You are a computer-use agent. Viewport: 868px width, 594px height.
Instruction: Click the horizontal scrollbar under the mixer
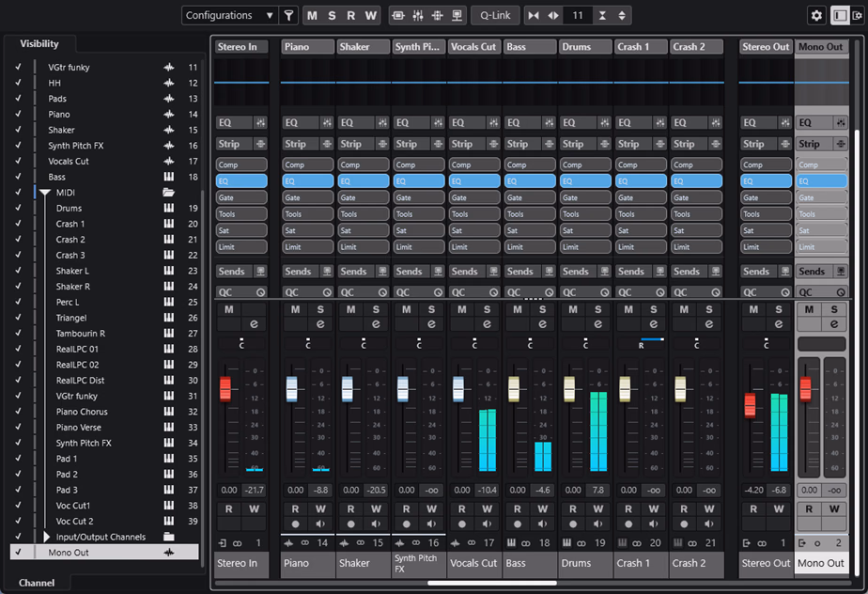[492, 583]
